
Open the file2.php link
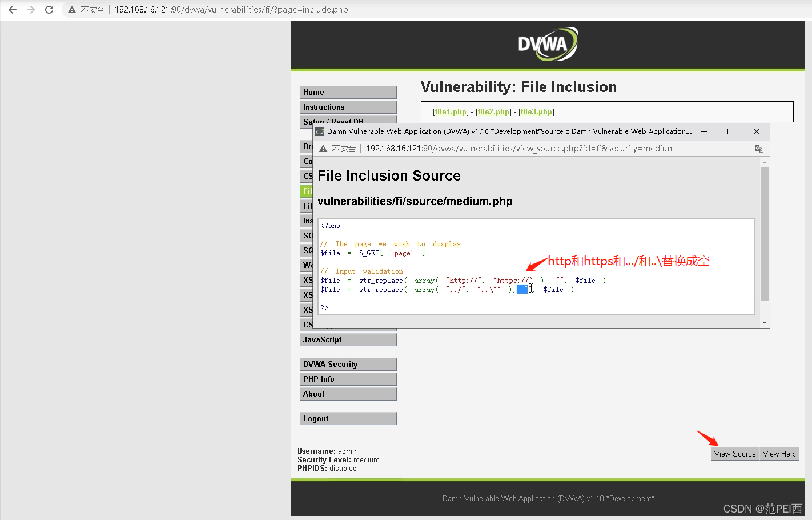493,112
